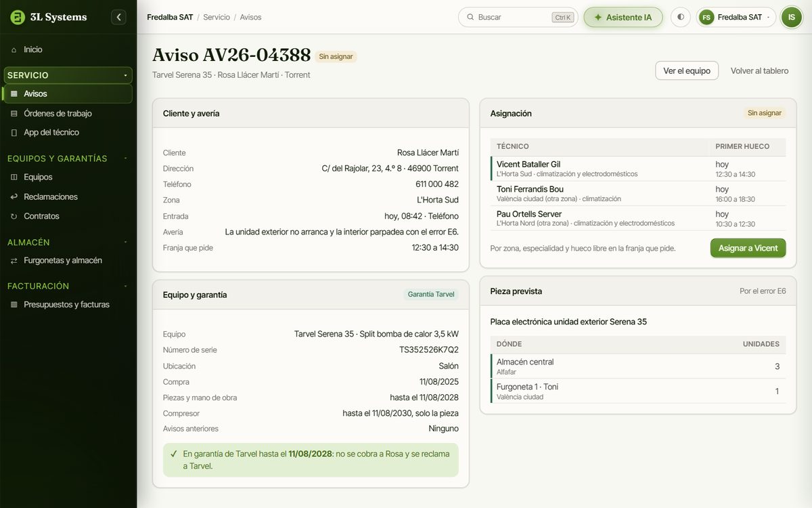Screen dimensions: 812x508
Task: Click the DÓNDE column header
Action: [510, 344]
